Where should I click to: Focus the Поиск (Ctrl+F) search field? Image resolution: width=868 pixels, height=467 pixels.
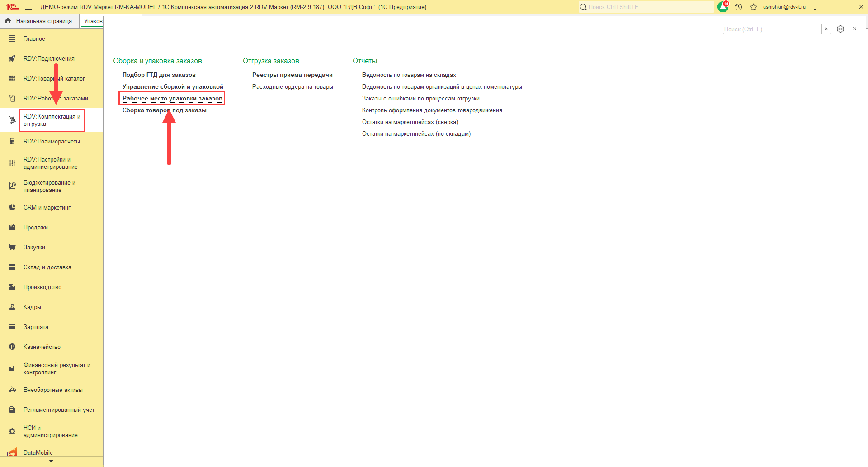[772, 29]
